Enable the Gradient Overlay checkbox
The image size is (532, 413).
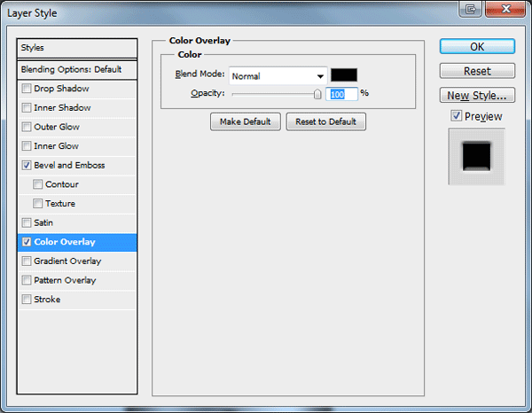point(27,261)
